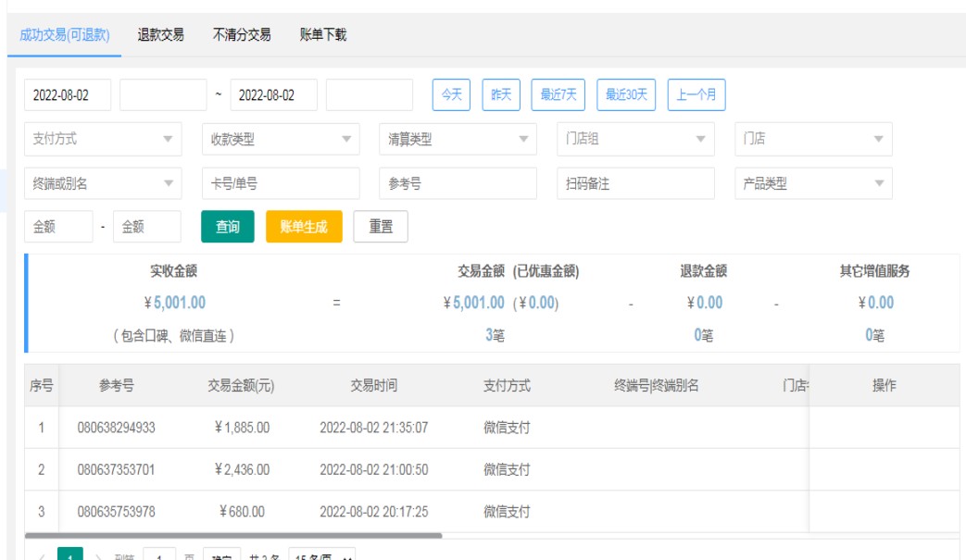The image size is (966, 560).
Task: Open the 不清分交易 tab
Action: [x=242, y=35]
